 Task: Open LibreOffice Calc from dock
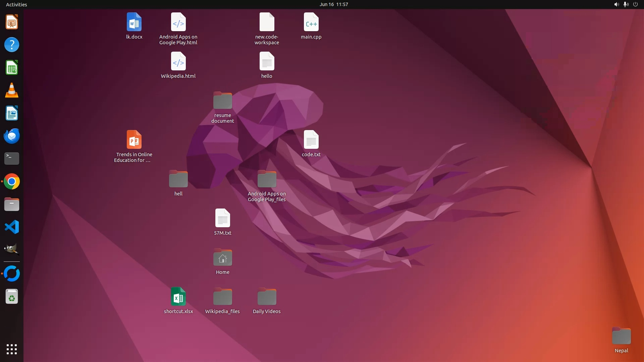(12, 68)
